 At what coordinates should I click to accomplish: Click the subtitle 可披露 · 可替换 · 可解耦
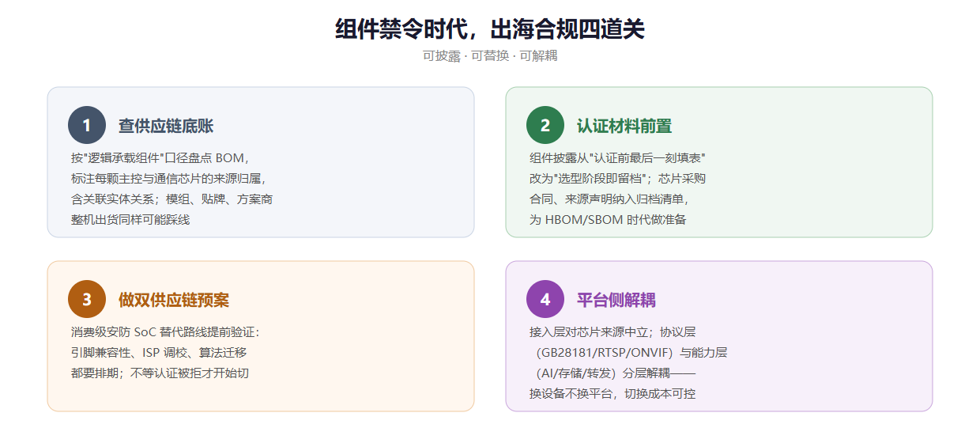point(490,55)
